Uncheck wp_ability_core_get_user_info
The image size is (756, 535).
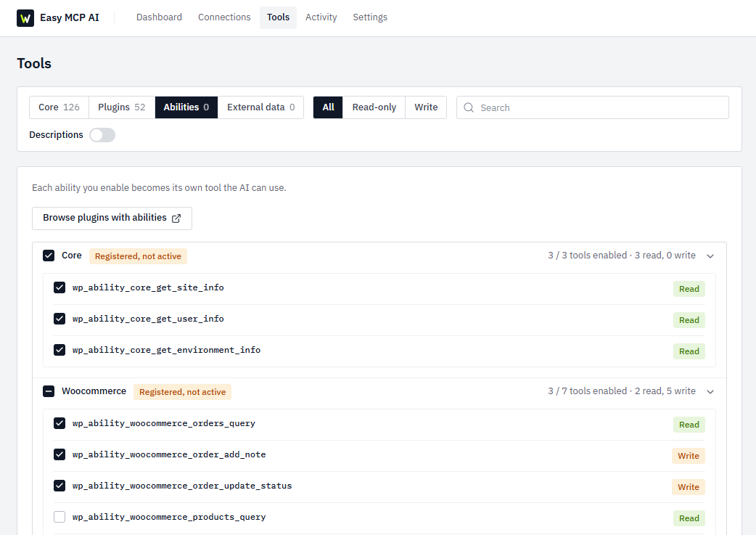pos(59,319)
